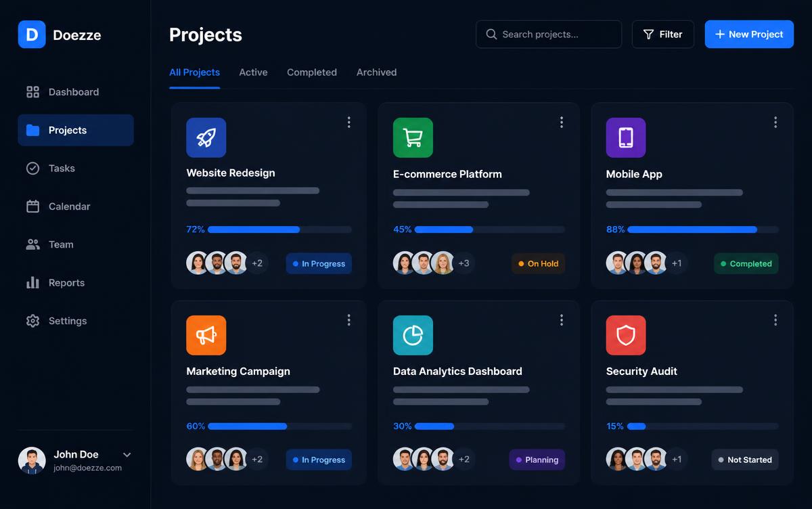
Task: Click the Planning status badge
Action: tap(537, 460)
